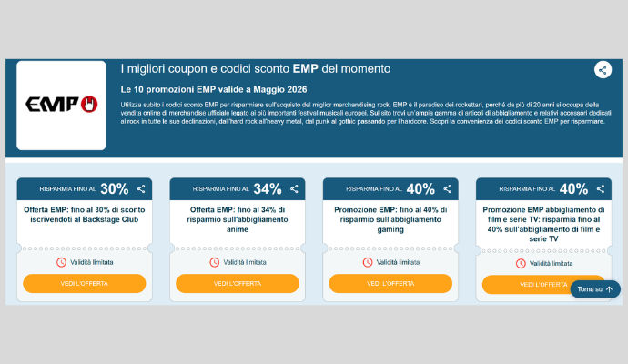
Task: Share the 30% Backstage Club offer
Action: click(141, 189)
